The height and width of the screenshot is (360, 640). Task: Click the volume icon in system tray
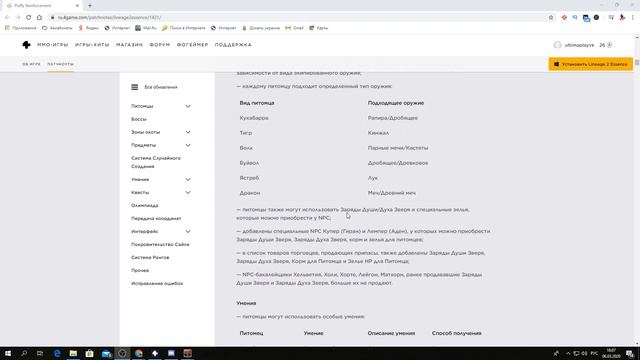[x=584, y=353]
